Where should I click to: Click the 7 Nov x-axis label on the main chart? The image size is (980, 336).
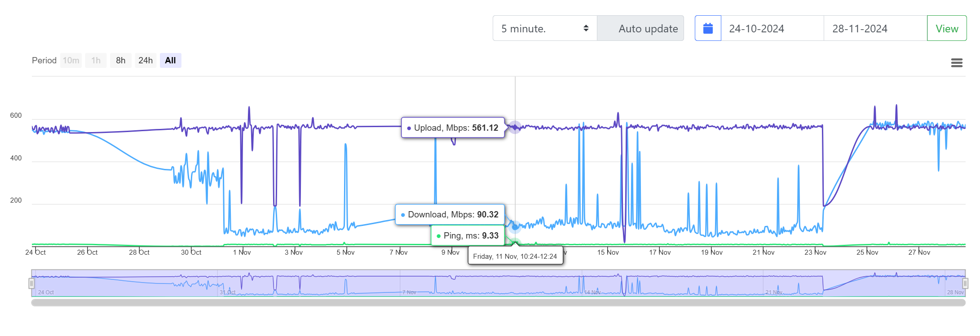point(399,252)
